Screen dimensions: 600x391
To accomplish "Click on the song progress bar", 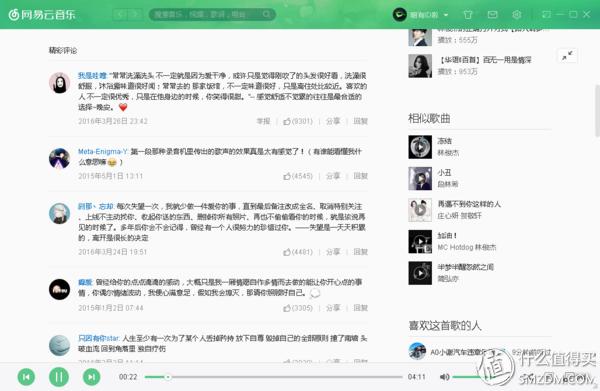I will (274, 377).
